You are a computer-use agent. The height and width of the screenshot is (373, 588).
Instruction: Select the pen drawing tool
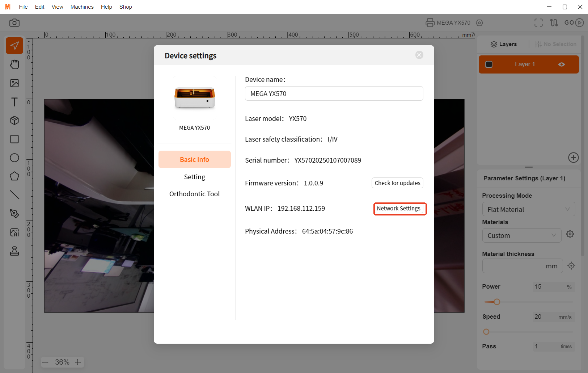click(x=14, y=214)
